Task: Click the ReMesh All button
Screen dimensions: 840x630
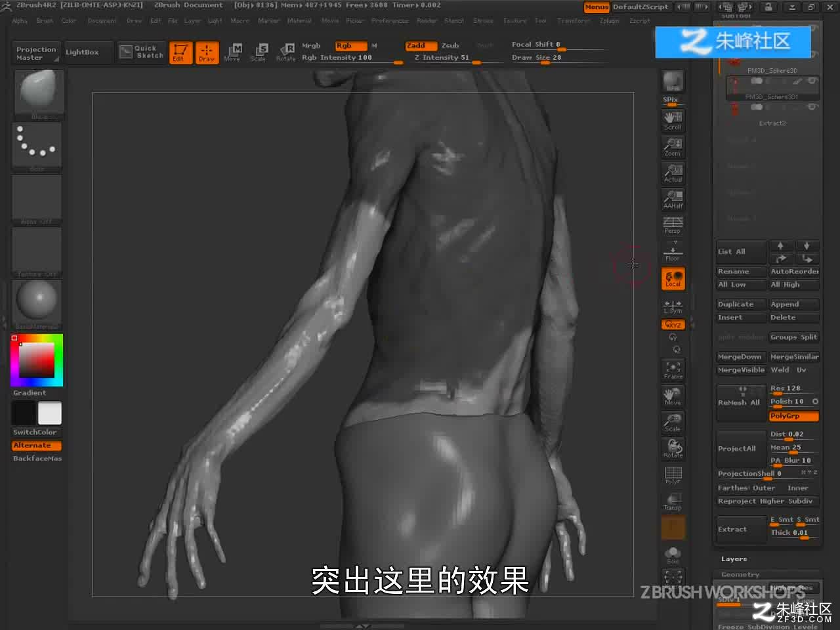Action: coord(741,403)
